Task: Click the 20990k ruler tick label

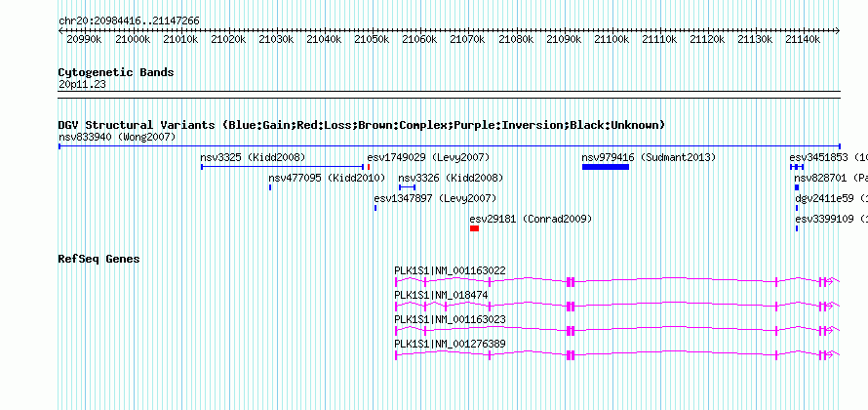Action: 84,39
